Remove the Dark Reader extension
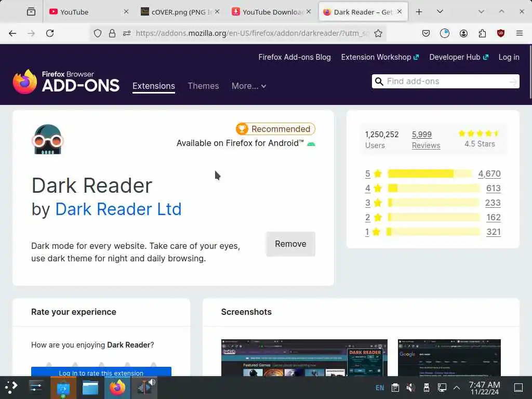Screen dimensions: 532x399 290,244
